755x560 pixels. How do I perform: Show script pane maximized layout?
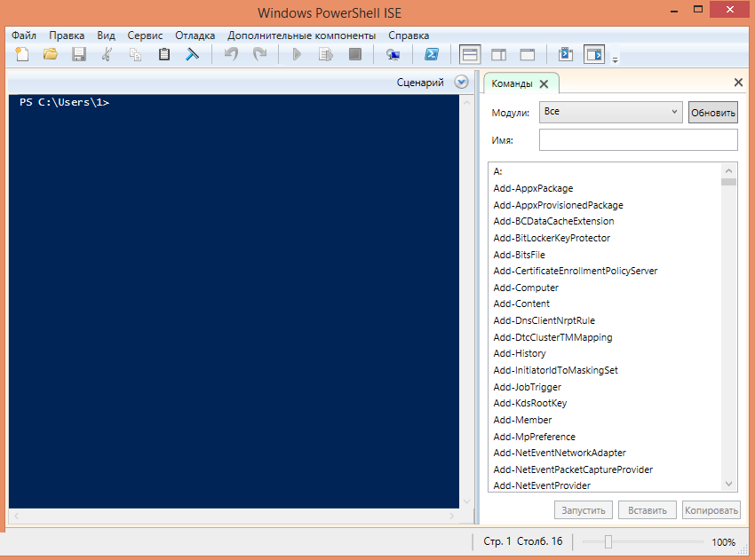click(x=528, y=54)
